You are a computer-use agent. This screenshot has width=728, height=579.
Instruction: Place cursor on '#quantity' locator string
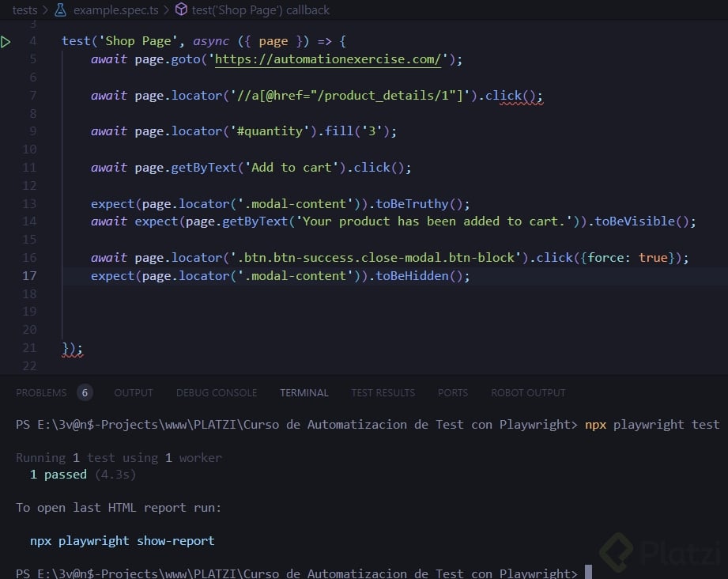click(x=270, y=131)
